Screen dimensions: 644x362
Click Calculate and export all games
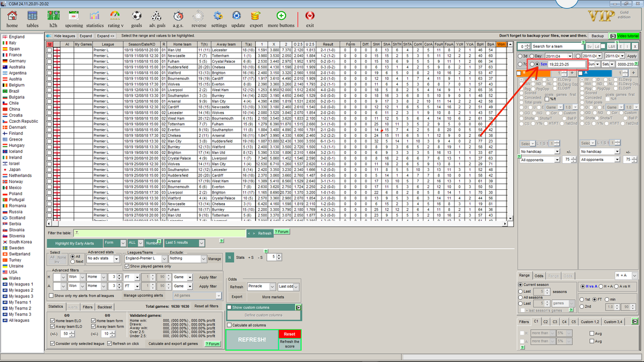[x=173, y=344]
